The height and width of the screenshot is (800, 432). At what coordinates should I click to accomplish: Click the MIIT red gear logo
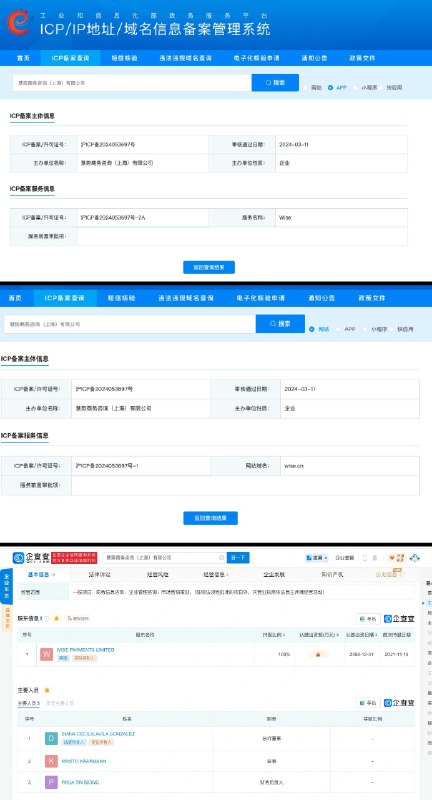(x=19, y=22)
